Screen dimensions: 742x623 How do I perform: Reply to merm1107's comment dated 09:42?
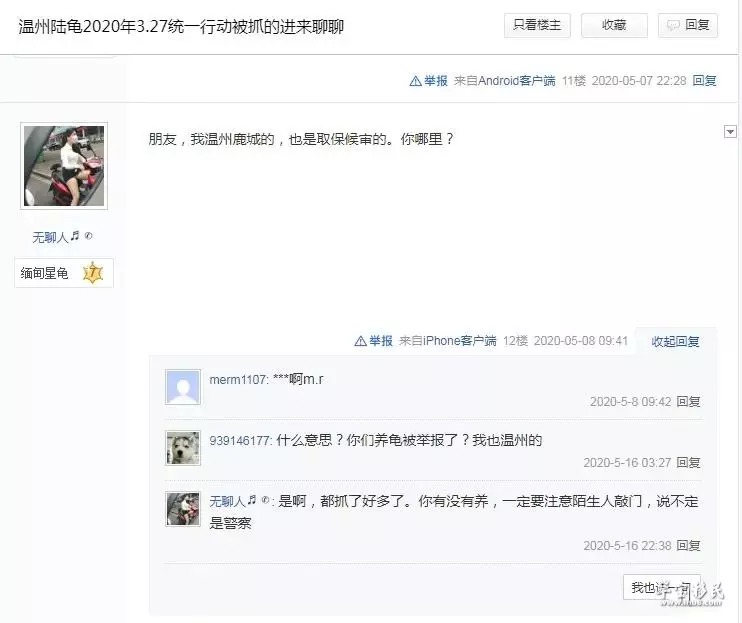[688, 402]
